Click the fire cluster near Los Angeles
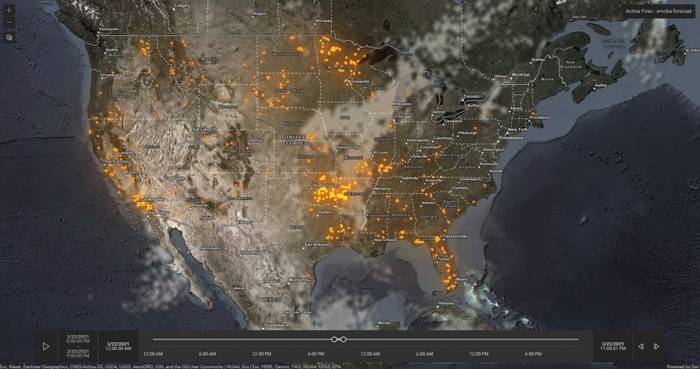Image resolution: width=700 pixels, height=369 pixels. (144, 203)
